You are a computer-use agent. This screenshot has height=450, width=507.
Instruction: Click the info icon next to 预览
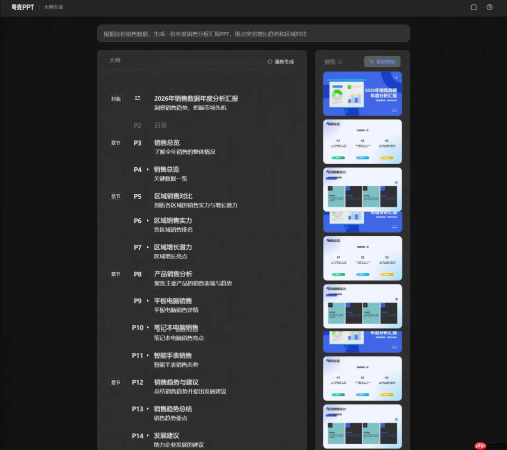340,62
